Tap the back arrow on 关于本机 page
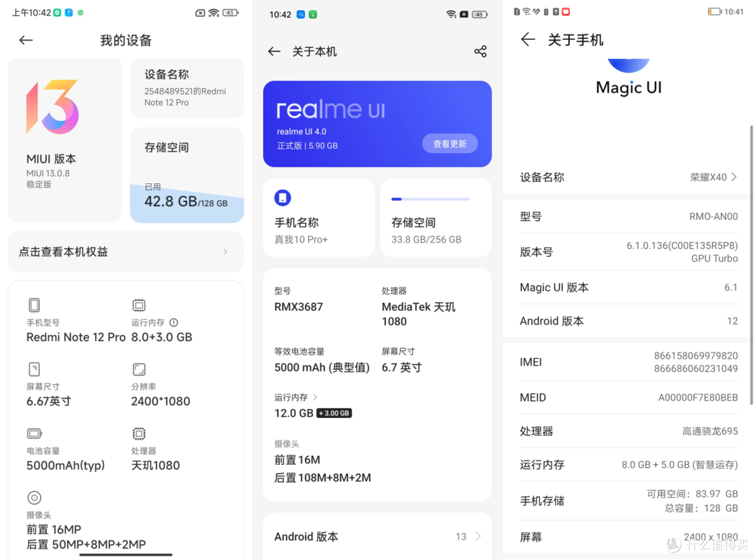Image resolution: width=755 pixels, height=560 pixels. [x=274, y=51]
